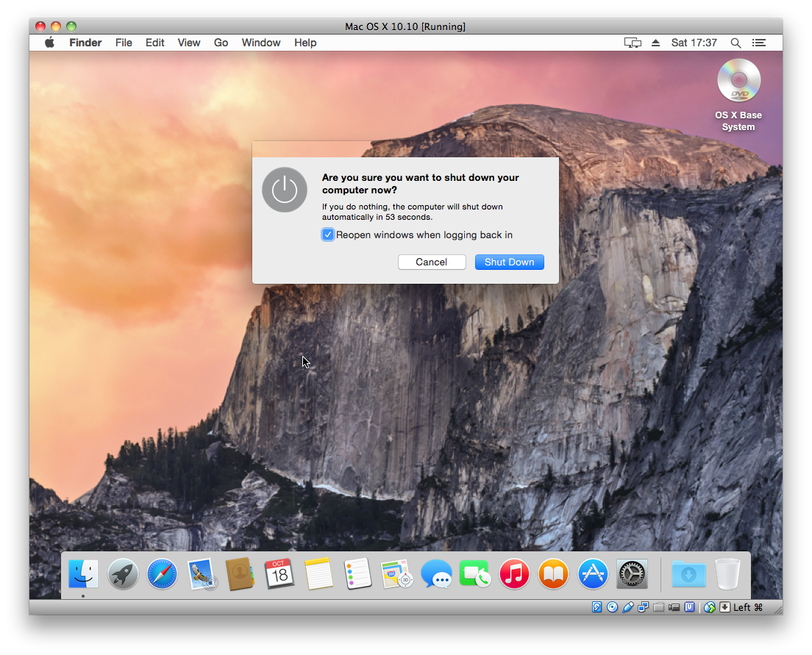Launch Launchpad rocket icon in Dock

pyautogui.click(x=123, y=573)
